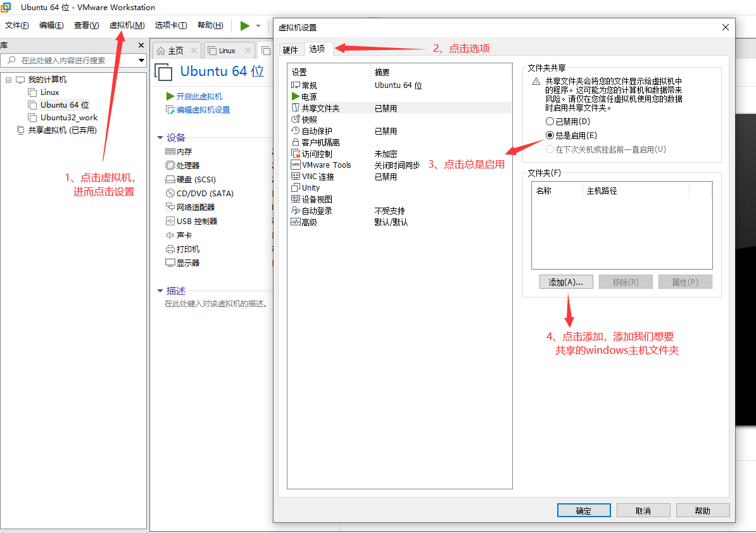
Task: Click the 确定 button
Action: point(584,510)
